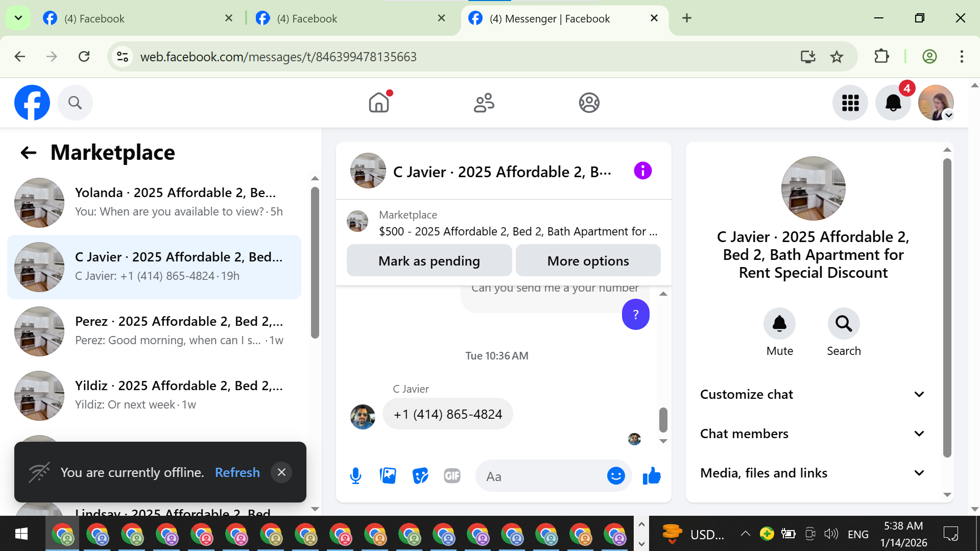Open Yildiz conversation in list
Image resolution: width=980 pixels, height=551 pixels.
[154, 395]
